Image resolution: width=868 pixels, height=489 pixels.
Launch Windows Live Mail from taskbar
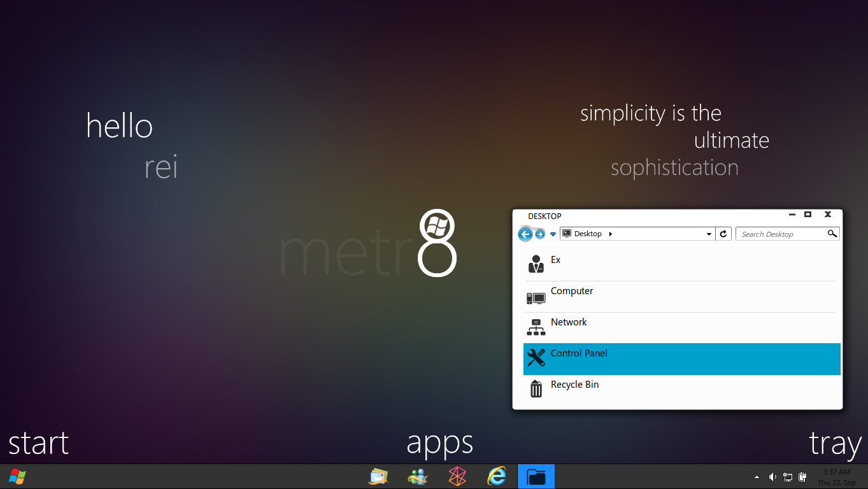point(378,476)
